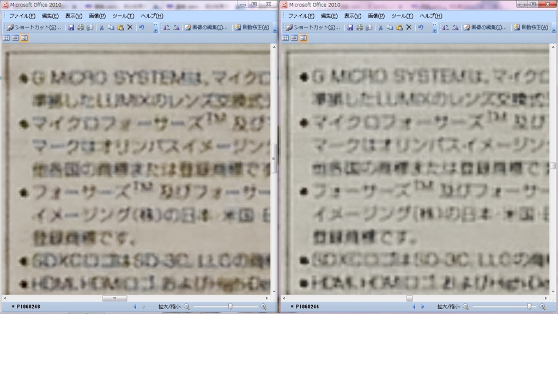This screenshot has height=392, width=558.
Task: Open ヘルプ(H) menu in left window
Action: [x=152, y=16]
